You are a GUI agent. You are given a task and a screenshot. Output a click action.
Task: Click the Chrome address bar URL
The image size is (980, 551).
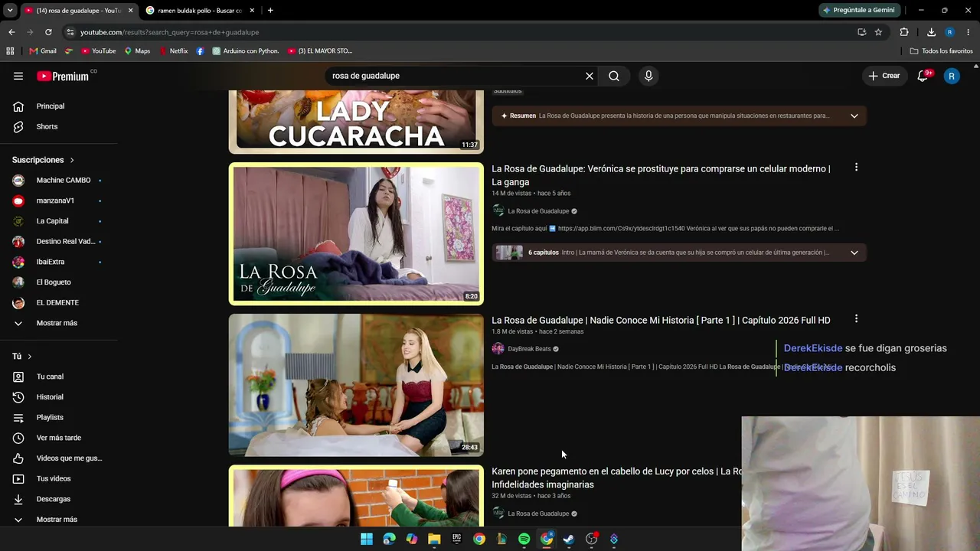coord(169,32)
